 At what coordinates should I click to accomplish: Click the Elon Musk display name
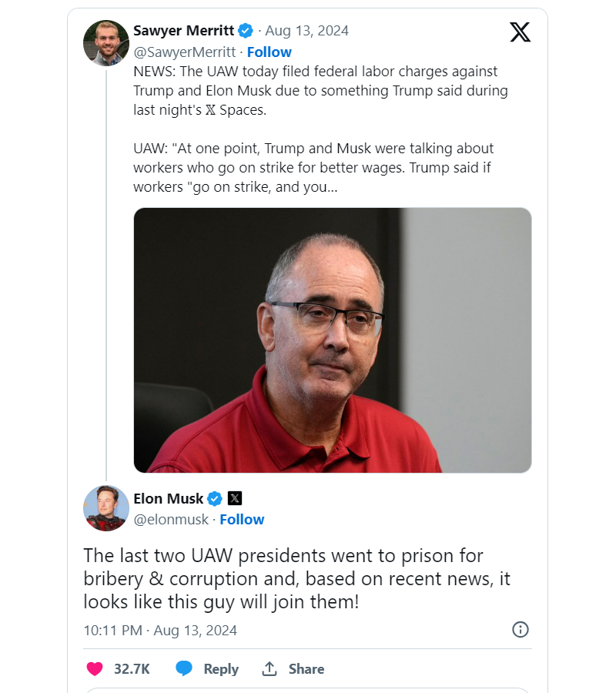(x=168, y=498)
